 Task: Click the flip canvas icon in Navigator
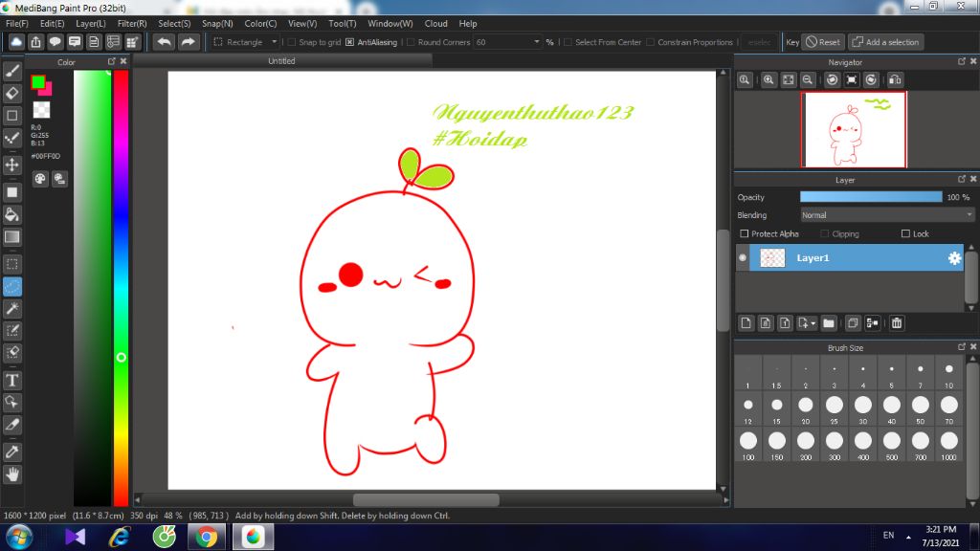895,80
